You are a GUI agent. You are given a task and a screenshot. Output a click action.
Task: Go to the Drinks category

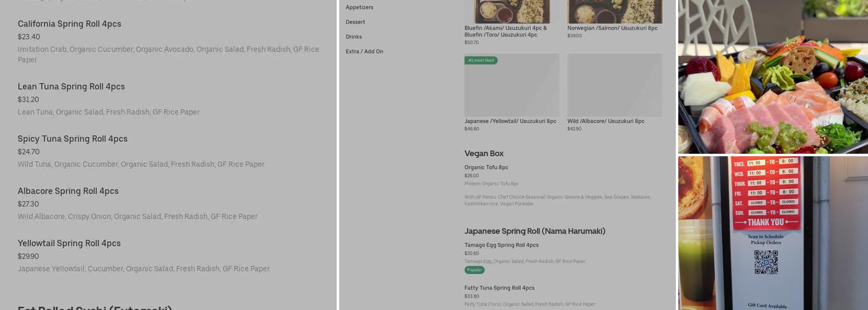(x=354, y=37)
